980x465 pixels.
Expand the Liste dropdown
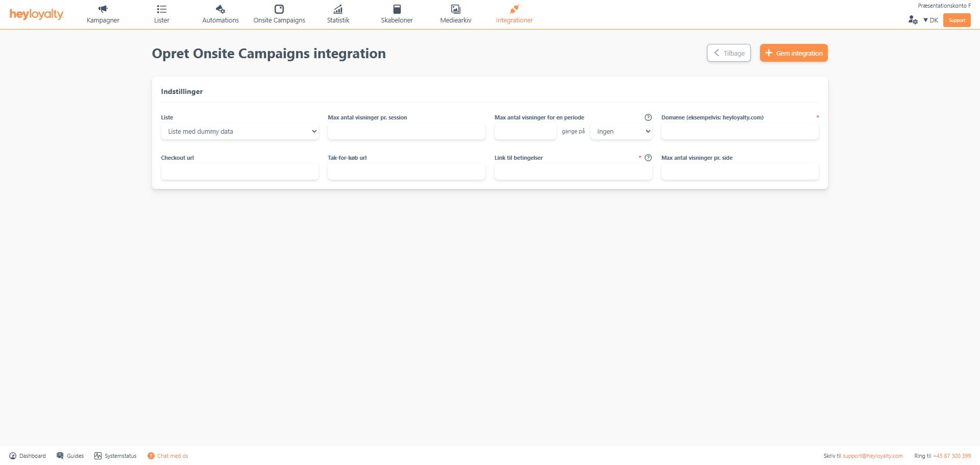coord(240,132)
